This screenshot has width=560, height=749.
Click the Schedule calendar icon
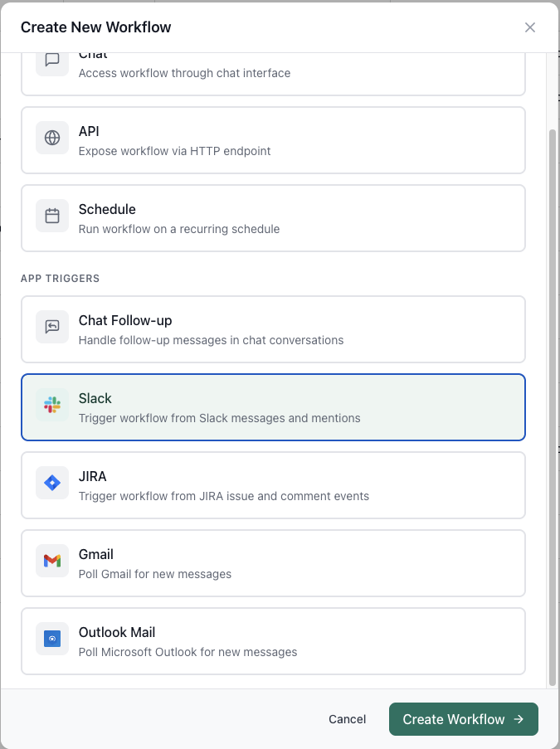tap(51, 216)
